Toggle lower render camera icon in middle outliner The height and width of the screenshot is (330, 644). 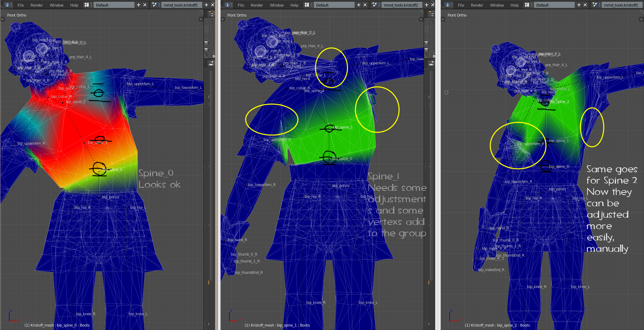[x=427, y=50]
